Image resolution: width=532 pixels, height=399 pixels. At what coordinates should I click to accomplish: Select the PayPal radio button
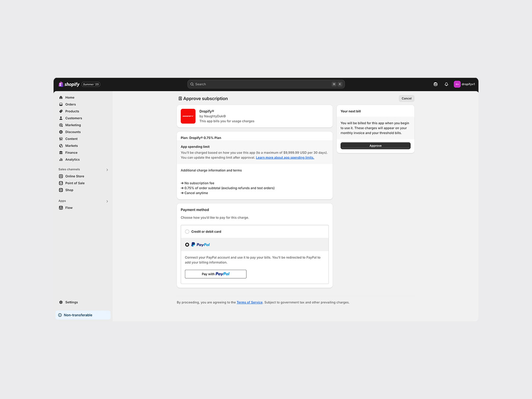pyautogui.click(x=187, y=245)
